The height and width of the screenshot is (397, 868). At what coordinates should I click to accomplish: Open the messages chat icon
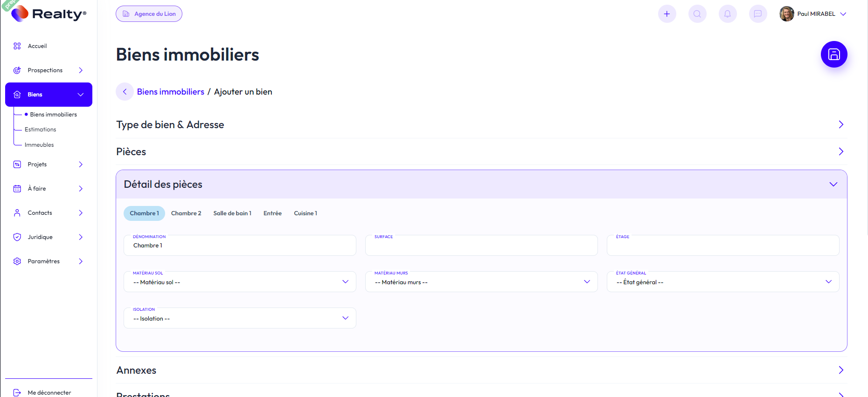pos(757,14)
